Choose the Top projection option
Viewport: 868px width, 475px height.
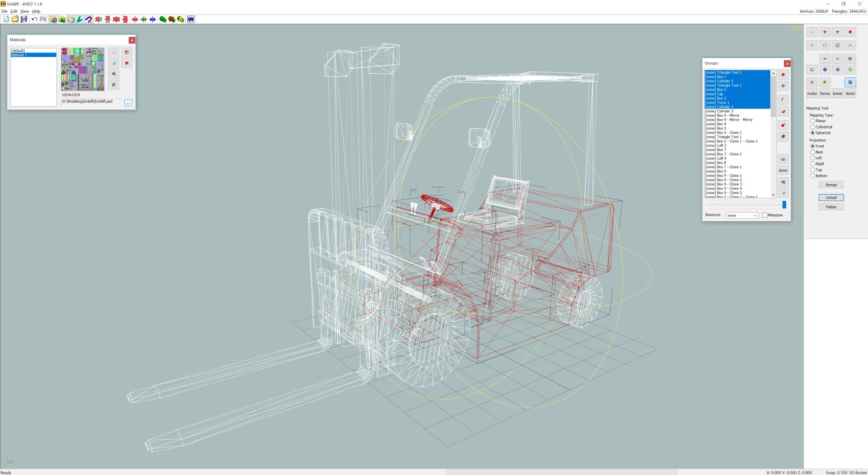[x=812, y=170]
